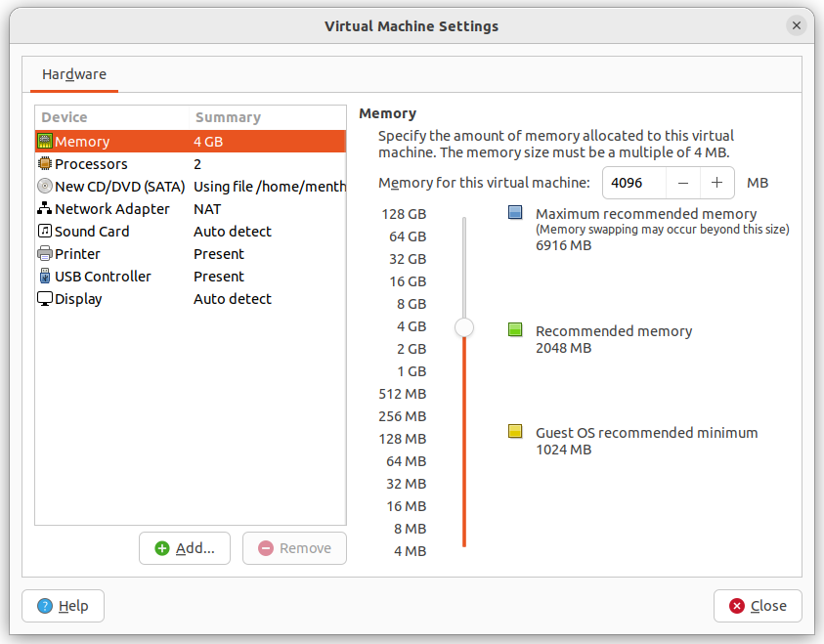824x644 pixels.
Task: Switch to the Hardware tab
Action: [x=73, y=74]
